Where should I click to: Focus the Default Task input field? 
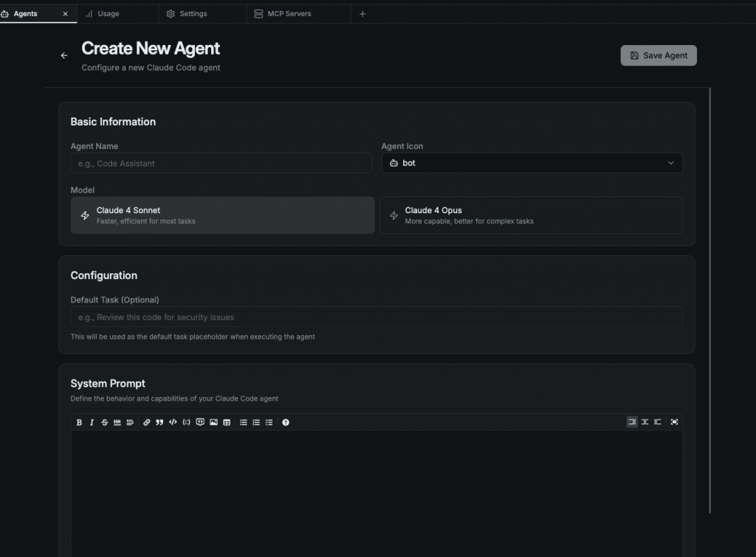pyautogui.click(x=377, y=317)
